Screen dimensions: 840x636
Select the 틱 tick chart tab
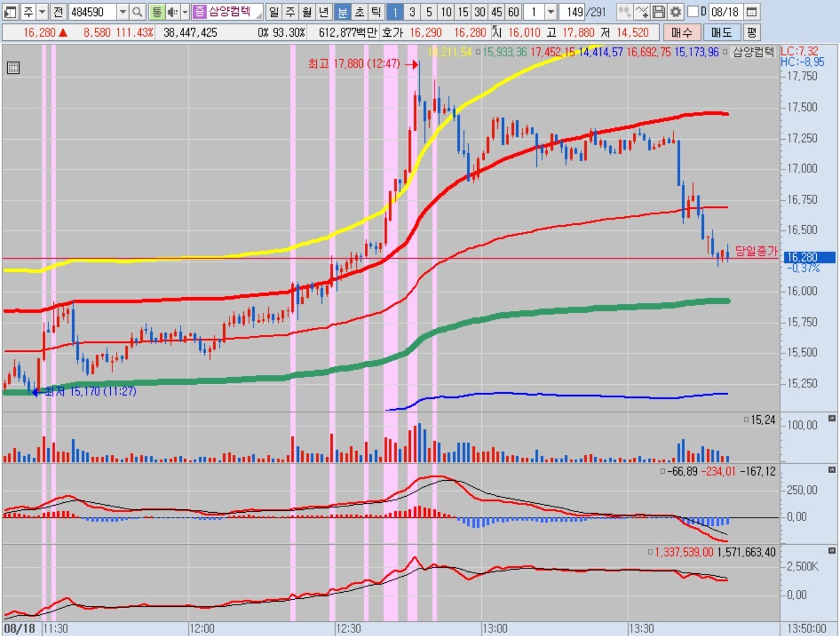coord(376,11)
